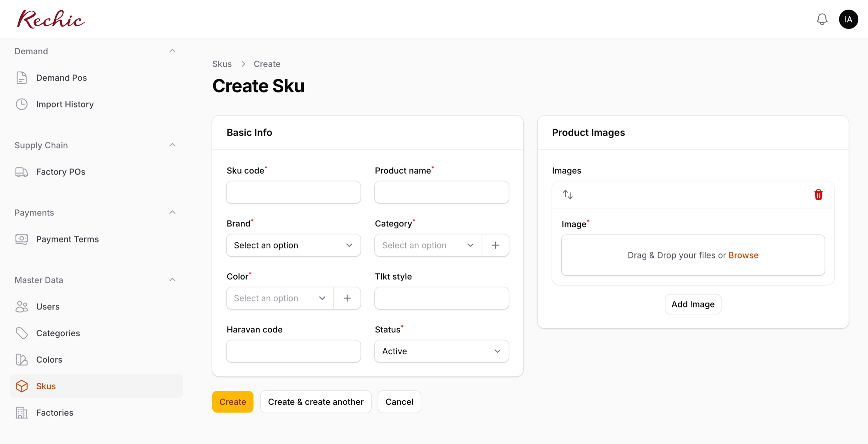Click the IA user avatar
This screenshot has width=868, height=444.
(848, 19)
